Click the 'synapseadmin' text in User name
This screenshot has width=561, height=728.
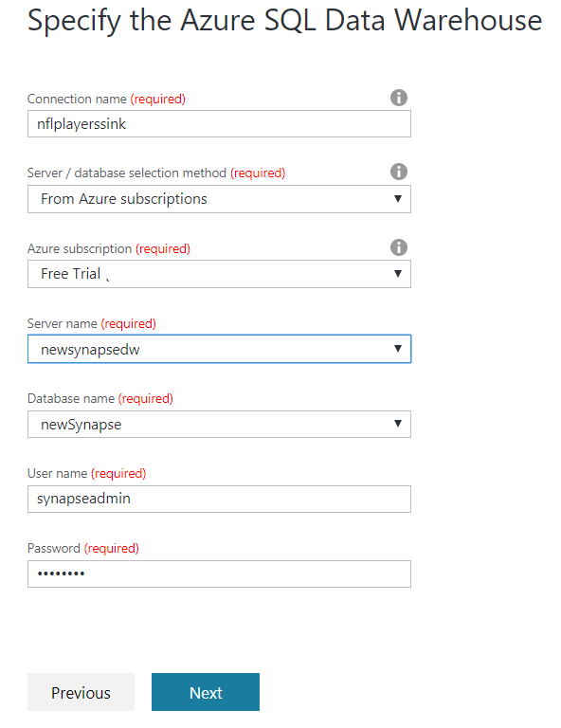point(83,499)
